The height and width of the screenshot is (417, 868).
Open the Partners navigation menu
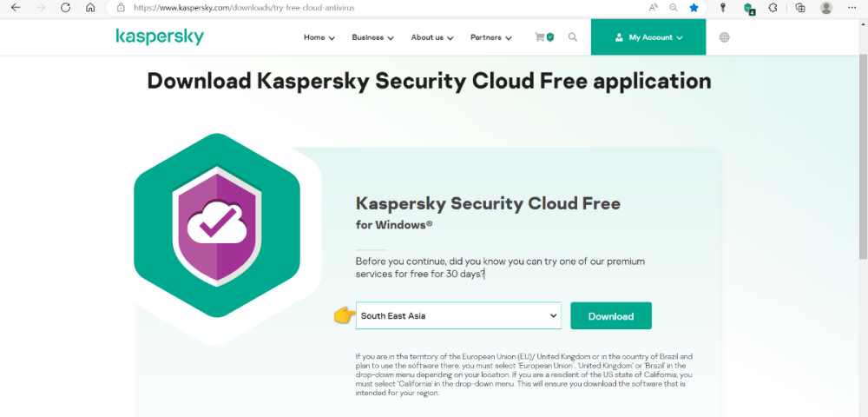(490, 37)
